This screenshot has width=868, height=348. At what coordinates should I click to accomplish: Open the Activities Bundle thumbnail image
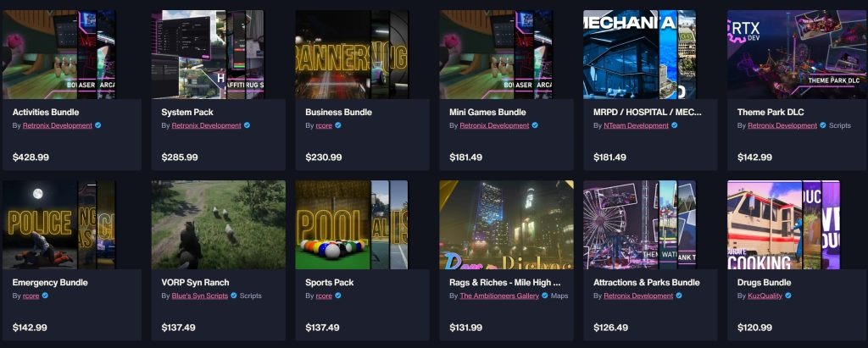[x=59, y=54]
